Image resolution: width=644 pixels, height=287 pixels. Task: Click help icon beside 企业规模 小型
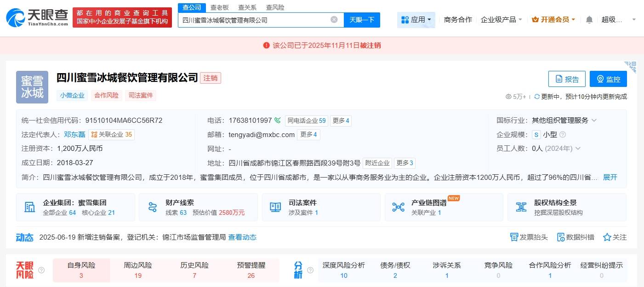click(562, 135)
